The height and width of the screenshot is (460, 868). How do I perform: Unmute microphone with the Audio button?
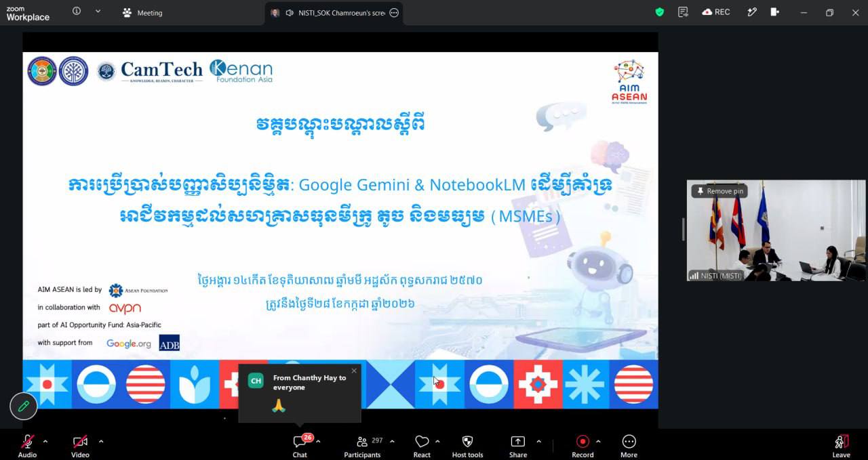27,446
